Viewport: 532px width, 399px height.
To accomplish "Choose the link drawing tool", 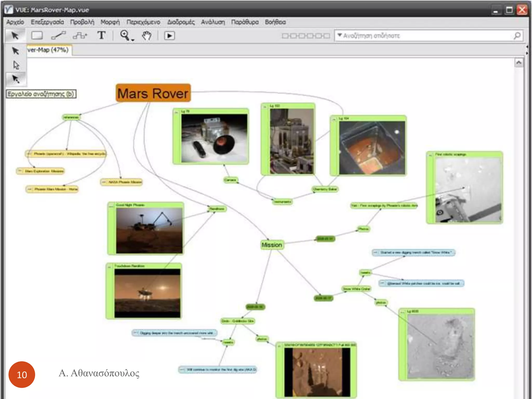I will coord(58,36).
